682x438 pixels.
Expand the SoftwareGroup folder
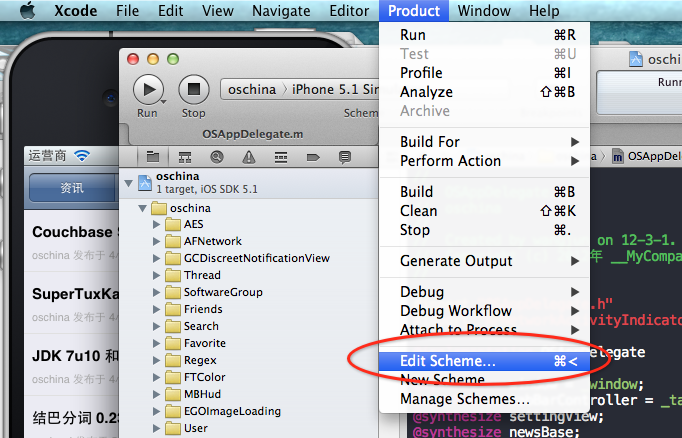pyautogui.click(x=156, y=292)
